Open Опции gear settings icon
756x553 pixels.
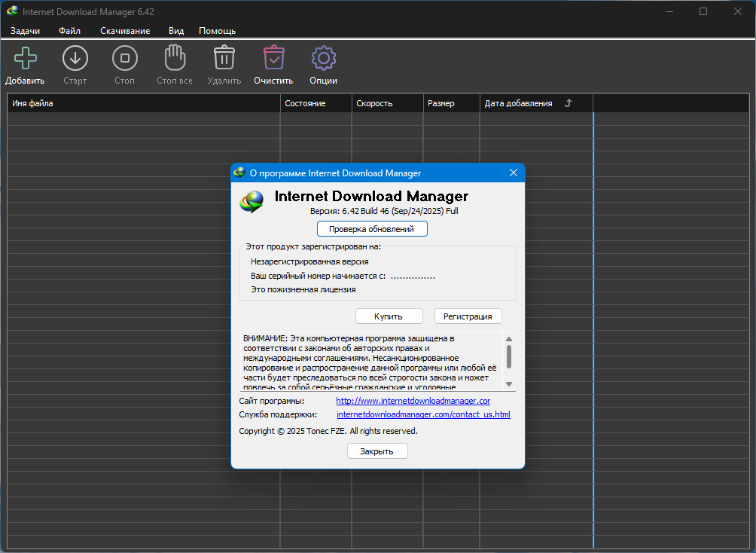(323, 58)
